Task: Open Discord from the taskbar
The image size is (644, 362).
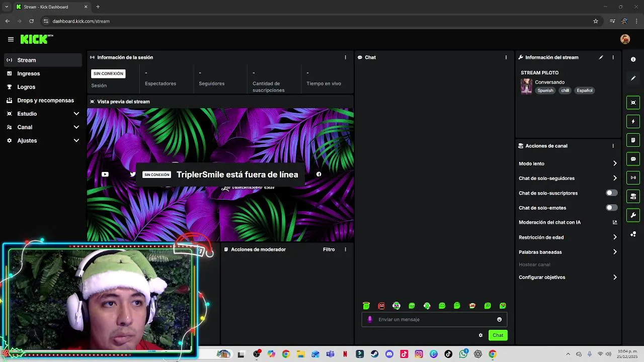Action: click(389, 354)
